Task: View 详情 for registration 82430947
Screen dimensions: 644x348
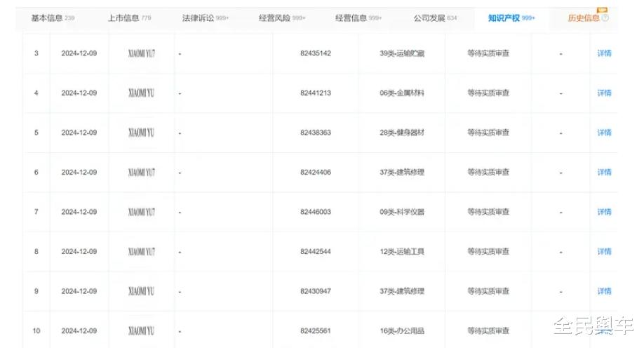Action: 604,291
